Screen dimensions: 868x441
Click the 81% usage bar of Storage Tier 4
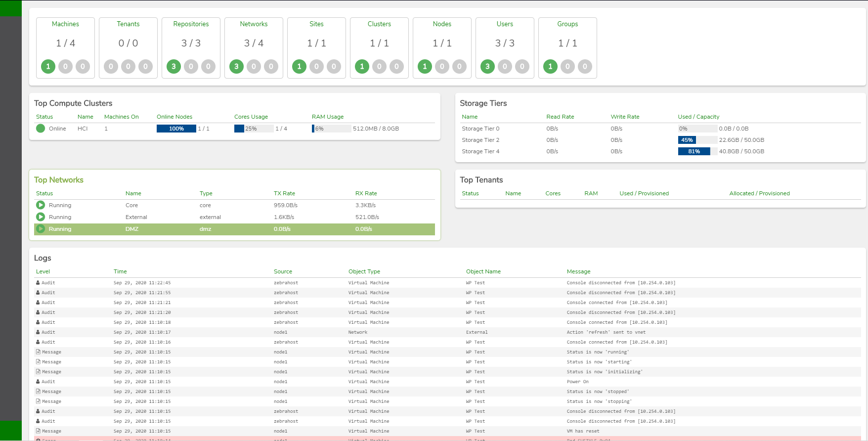pos(697,151)
